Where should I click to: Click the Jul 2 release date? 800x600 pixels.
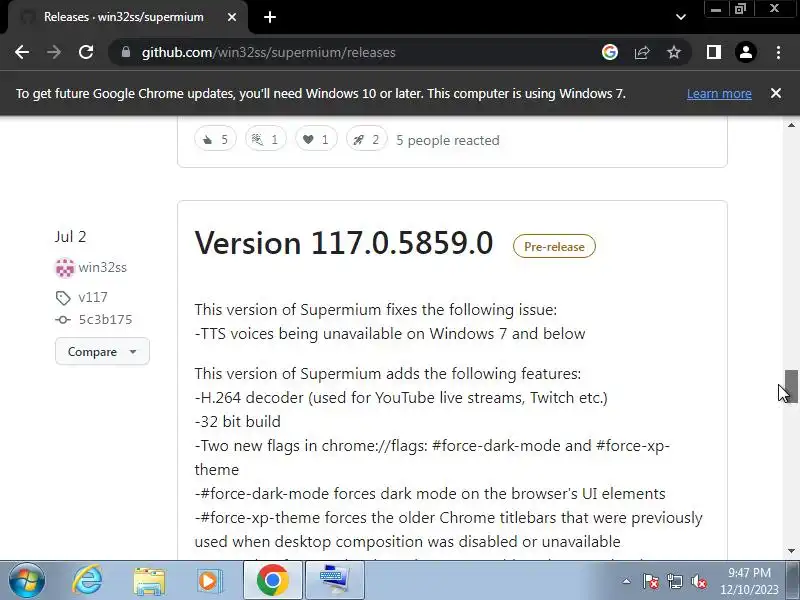click(x=70, y=237)
